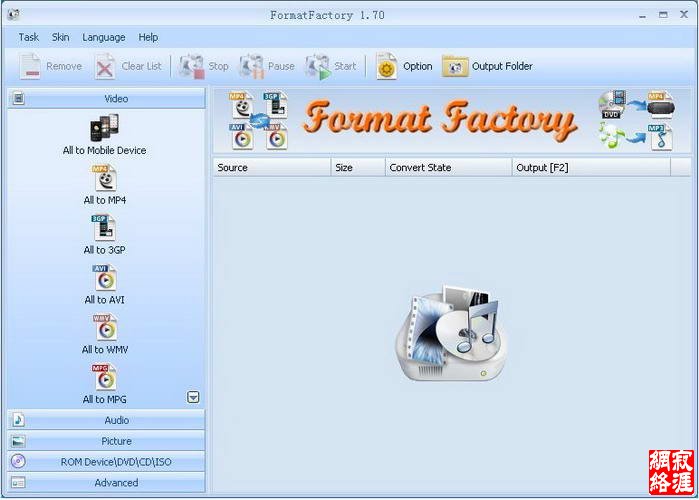Viewport: 699px width, 500px height.
Task: Click the Stop conversion icon
Action: (x=192, y=66)
